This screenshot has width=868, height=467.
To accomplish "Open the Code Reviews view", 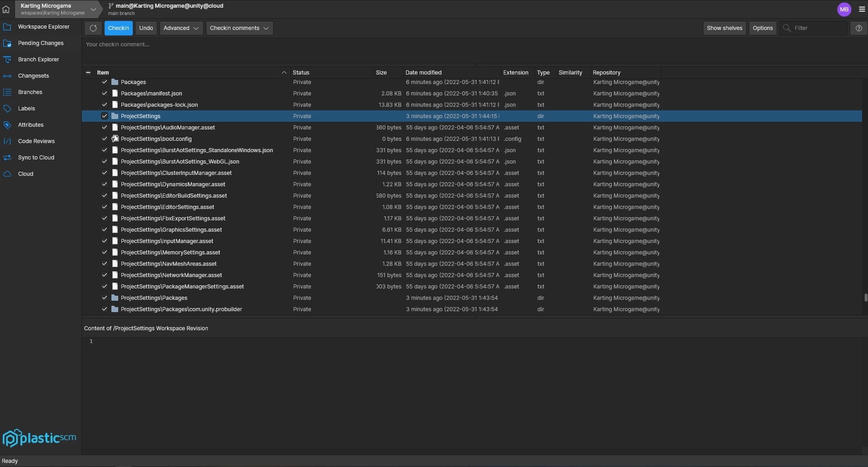I will click(36, 141).
